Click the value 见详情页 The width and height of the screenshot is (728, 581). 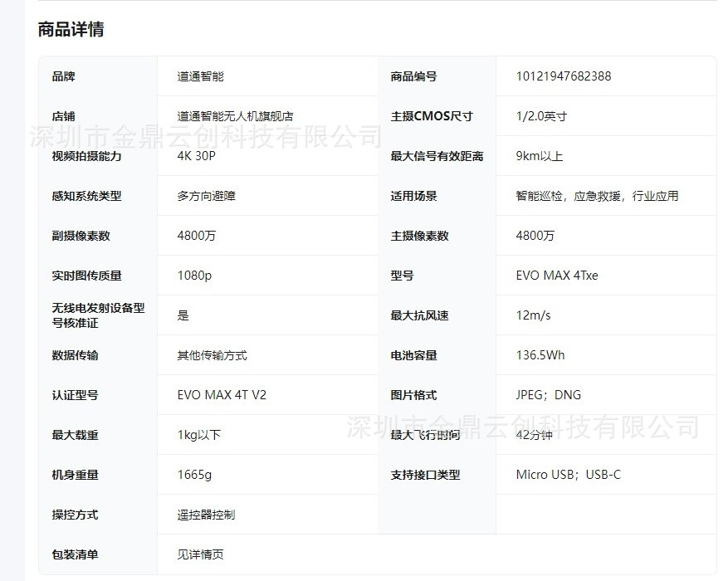pos(201,555)
